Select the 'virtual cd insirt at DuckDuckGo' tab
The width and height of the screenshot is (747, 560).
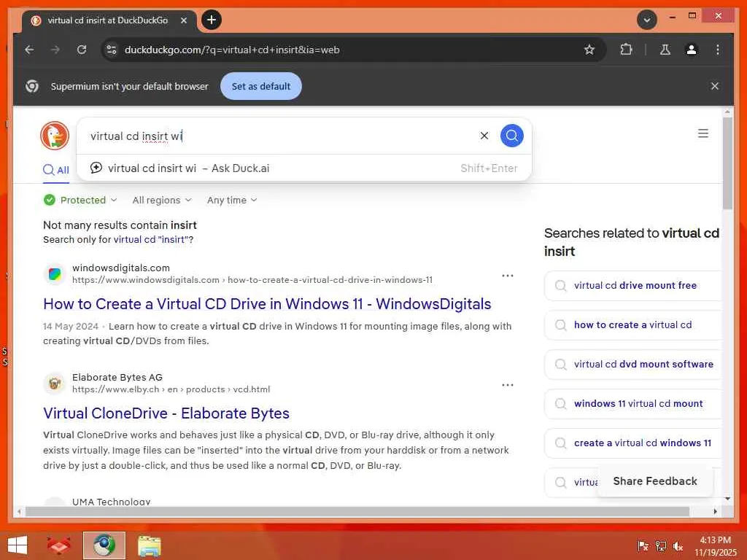pos(108,20)
